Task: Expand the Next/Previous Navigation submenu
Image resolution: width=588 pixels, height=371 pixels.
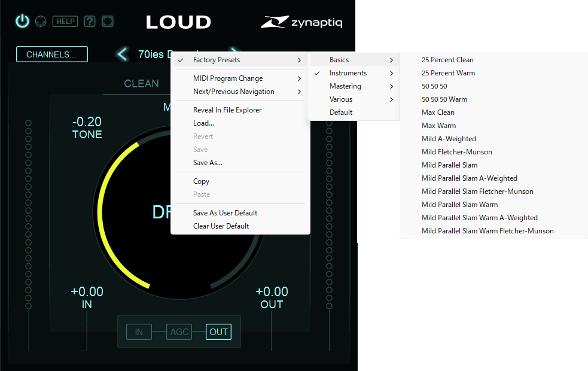Action: coord(240,92)
